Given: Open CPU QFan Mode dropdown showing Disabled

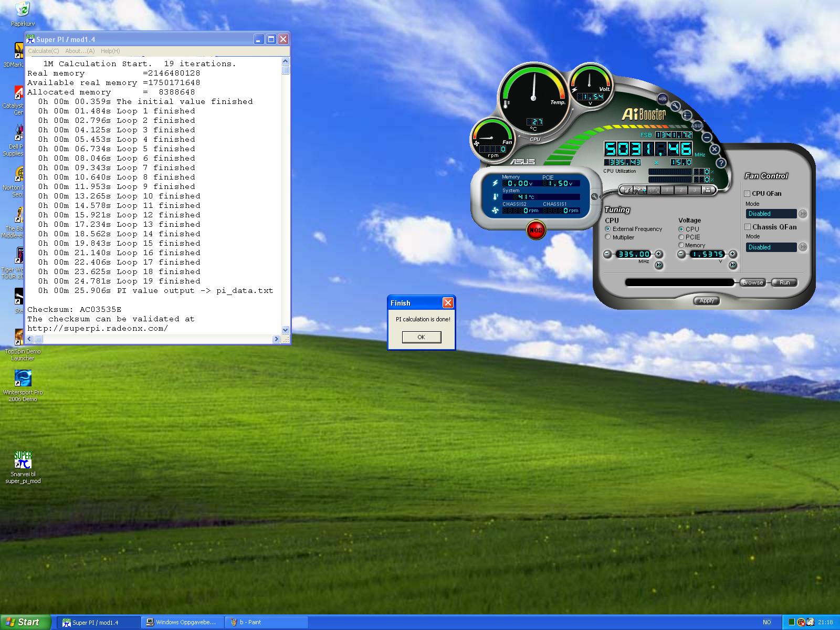Looking at the screenshot, I should [x=771, y=214].
